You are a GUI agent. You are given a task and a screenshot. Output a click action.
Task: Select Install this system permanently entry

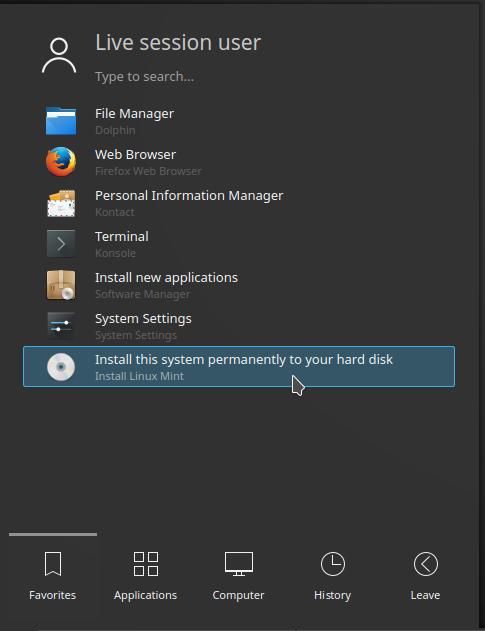(239, 367)
